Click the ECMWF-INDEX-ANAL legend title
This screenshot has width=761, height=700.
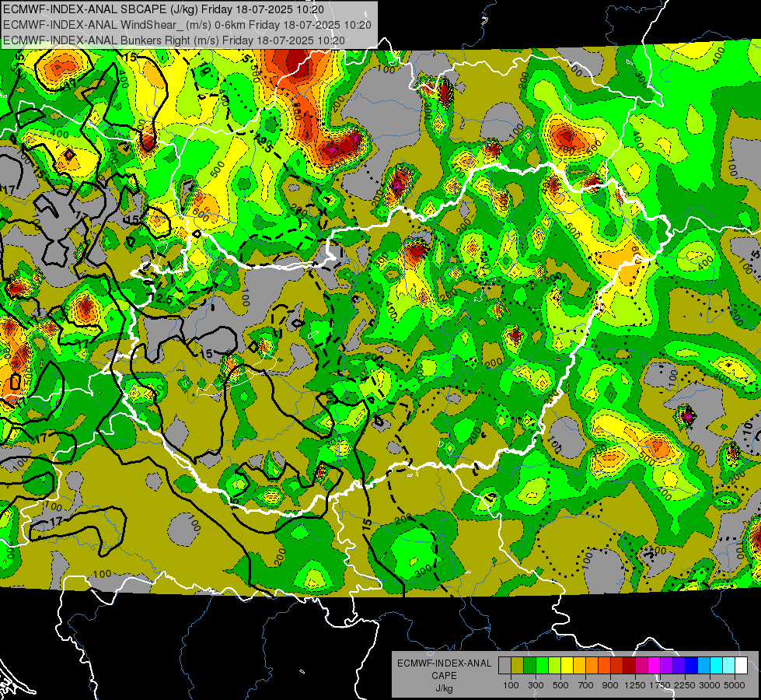click(444, 663)
